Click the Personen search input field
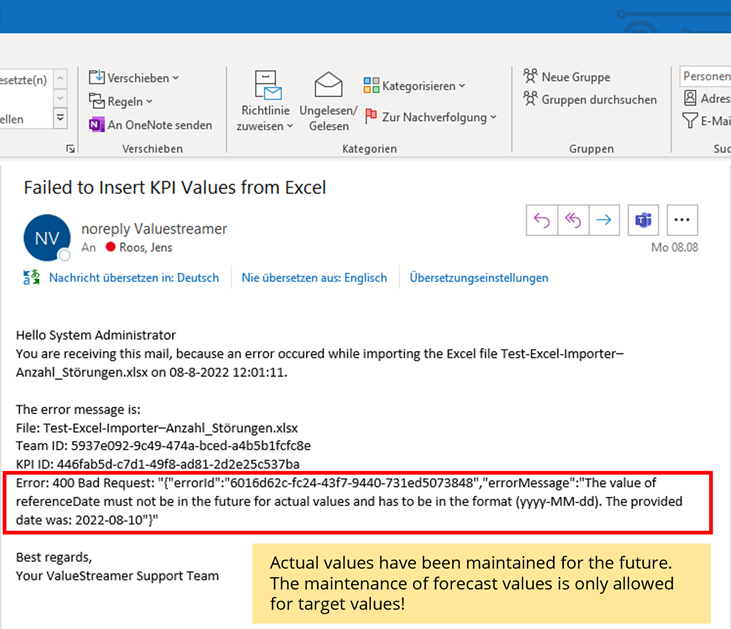 706,77
